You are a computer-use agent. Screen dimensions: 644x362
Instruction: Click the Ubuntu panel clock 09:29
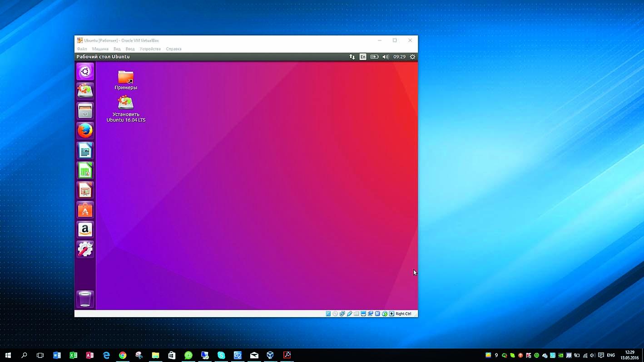[x=399, y=57]
